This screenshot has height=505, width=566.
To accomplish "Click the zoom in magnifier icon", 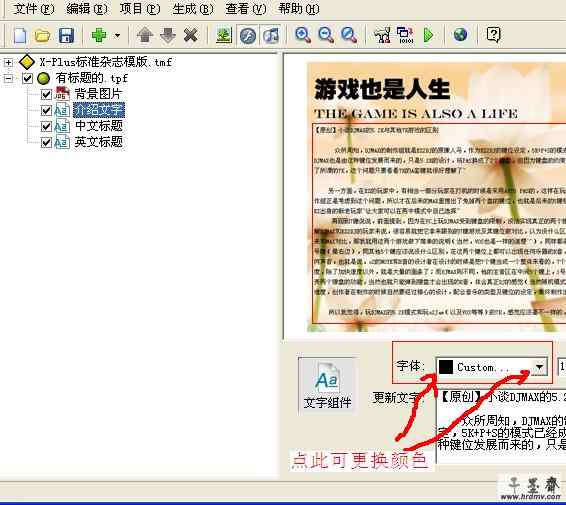I will (x=302, y=35).
